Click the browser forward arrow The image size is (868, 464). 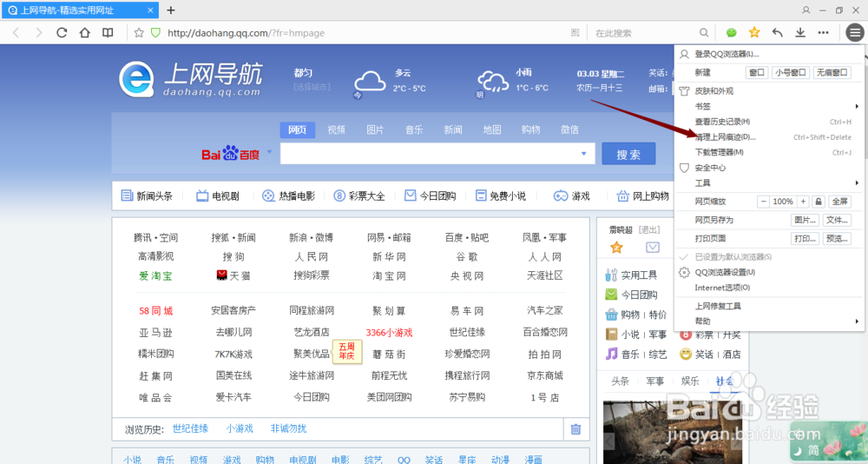pyautogui.click(x=39, y=33)
